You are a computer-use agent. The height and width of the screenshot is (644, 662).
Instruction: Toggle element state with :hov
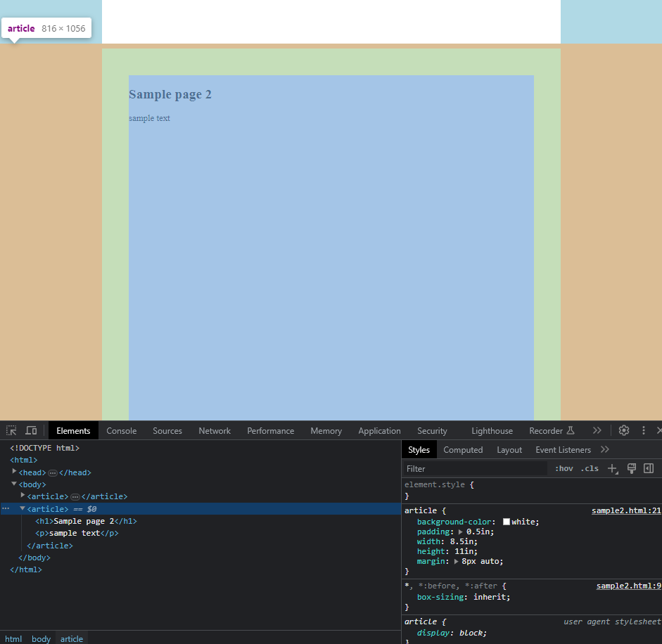564,468
